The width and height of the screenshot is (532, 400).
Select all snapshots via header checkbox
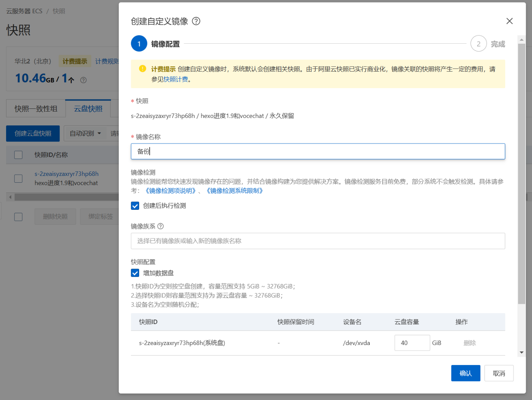(18, 155)
